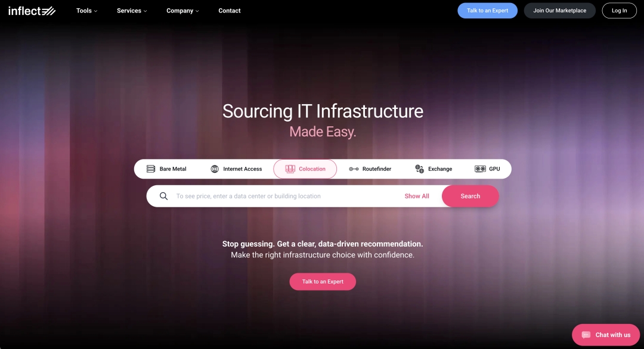Click the Colocation rack icon
644x349 pixels.
290,169
